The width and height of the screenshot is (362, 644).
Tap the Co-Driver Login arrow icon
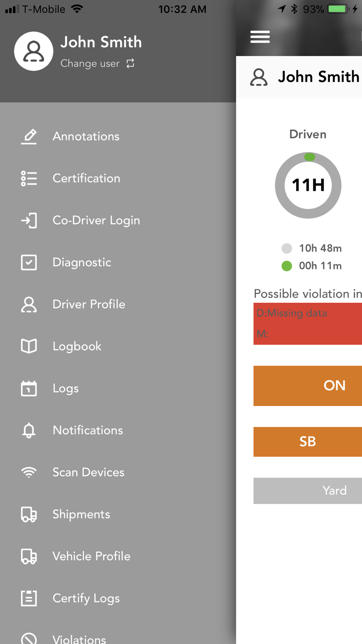tap(29, 221)
